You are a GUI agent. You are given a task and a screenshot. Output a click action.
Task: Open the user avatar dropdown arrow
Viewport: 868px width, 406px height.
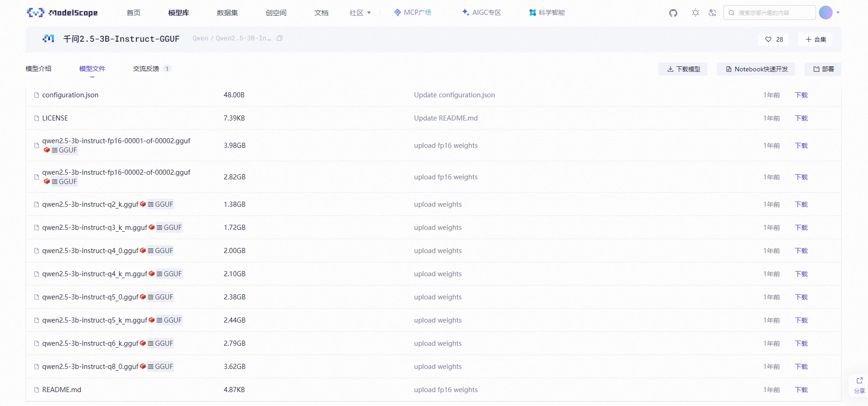[838, 13]
